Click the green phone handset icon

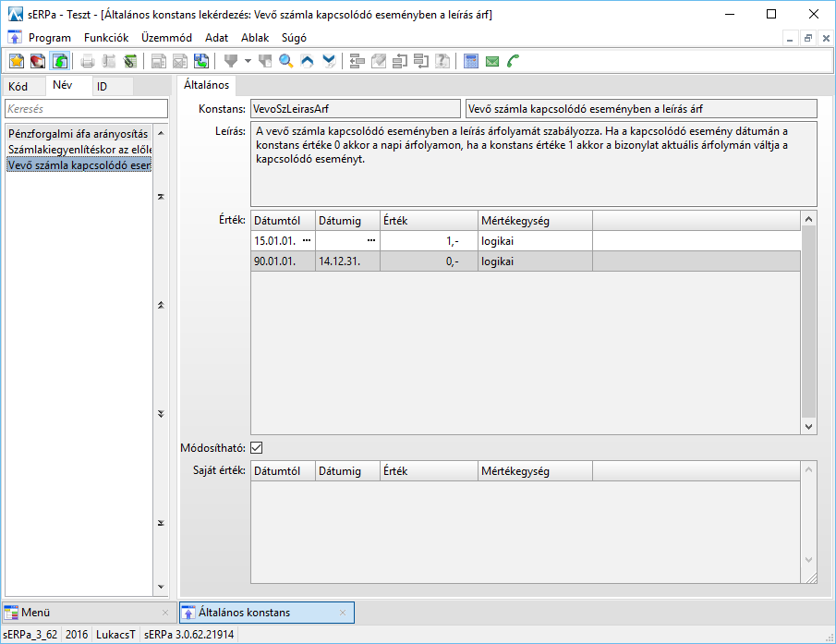click(514, 62)
